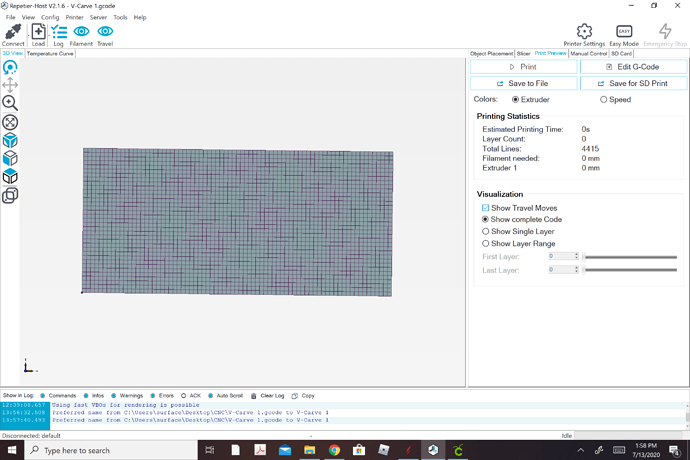This screenshot has width=690, height=460.
Task: Click the Print button
Action: tap(523, 67)
